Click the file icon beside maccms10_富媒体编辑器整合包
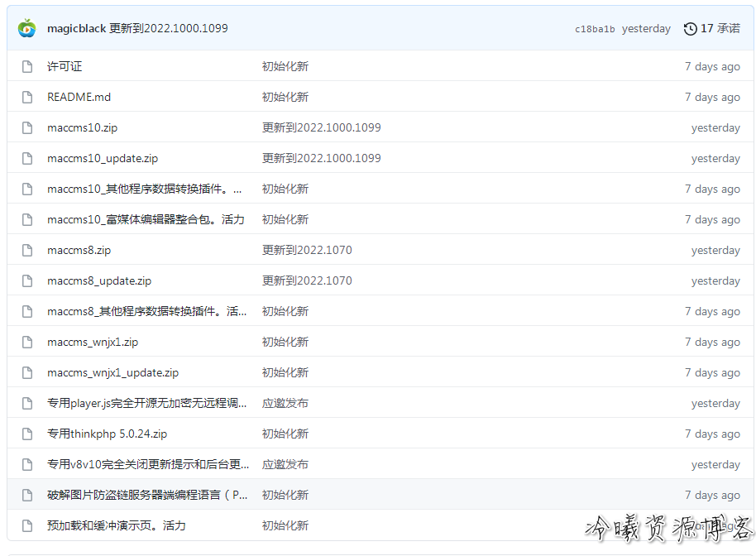Viewport: 756px width, 556px height. [27, 219]
